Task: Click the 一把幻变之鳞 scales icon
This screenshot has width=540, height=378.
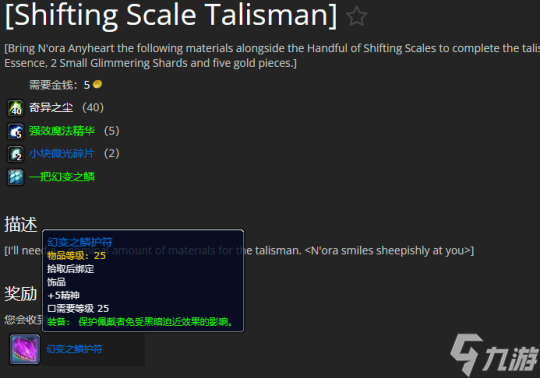Action: [x=15, y=177]
